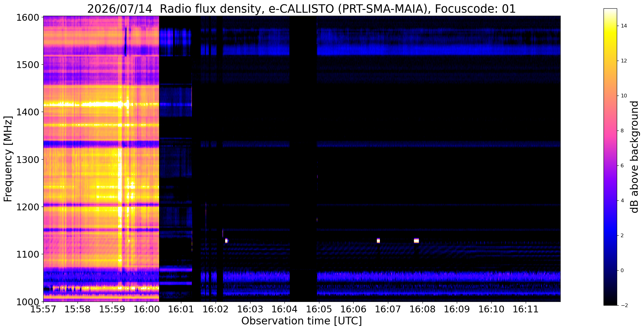Click the colorbar tick label 8

pos(622,131)
